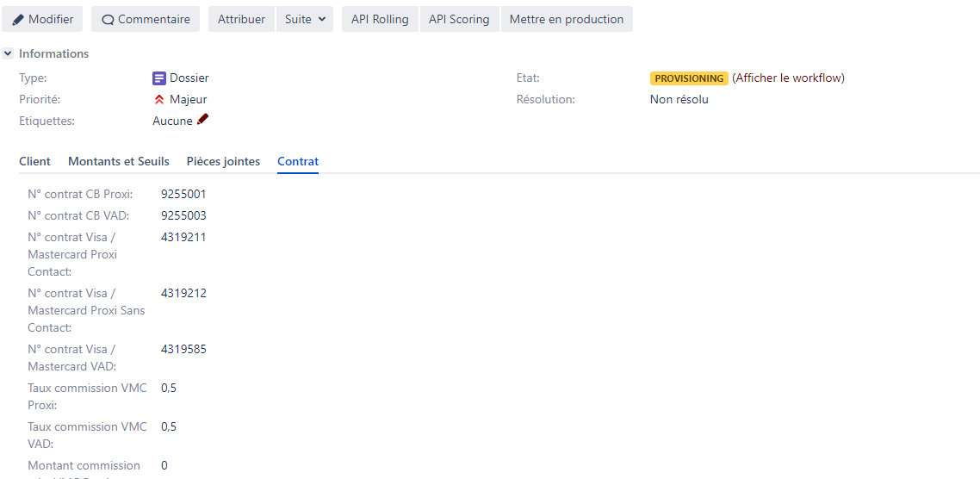Click the Non résolu resolution value
Image resolution: width=980 pixels, height=479 pixels.
679,99
